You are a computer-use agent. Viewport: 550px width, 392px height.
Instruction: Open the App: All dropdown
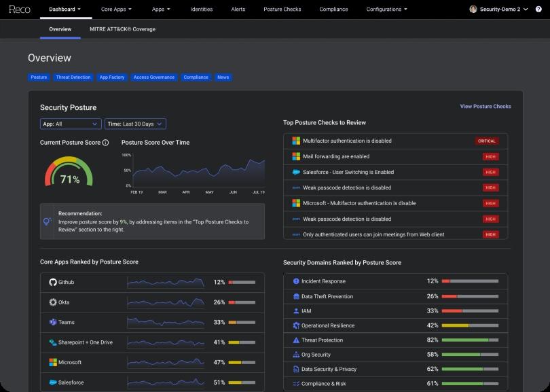point(71,124)
